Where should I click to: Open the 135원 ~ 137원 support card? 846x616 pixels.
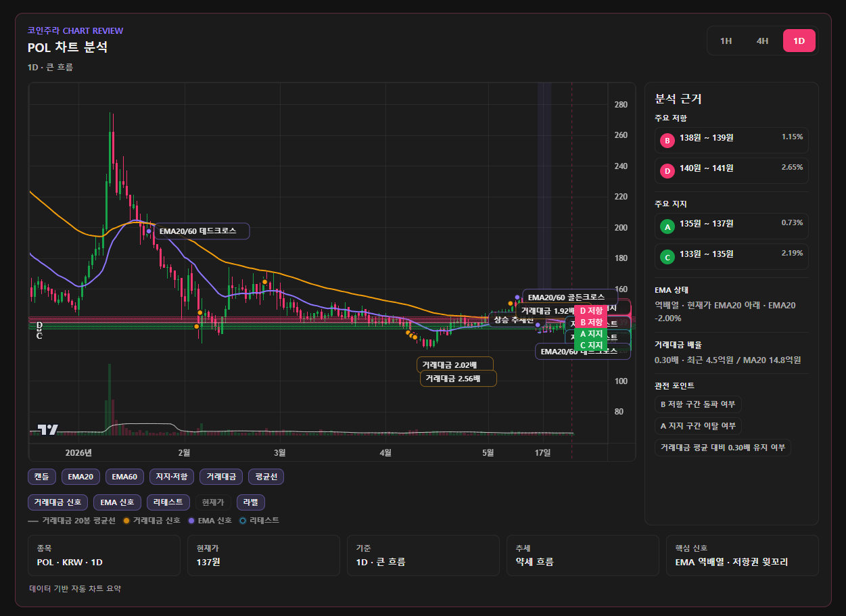[x=732, y=227]
